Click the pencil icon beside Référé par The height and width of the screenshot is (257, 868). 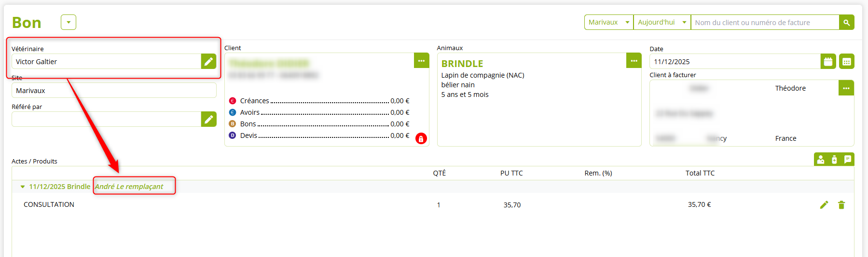point(208,120)
